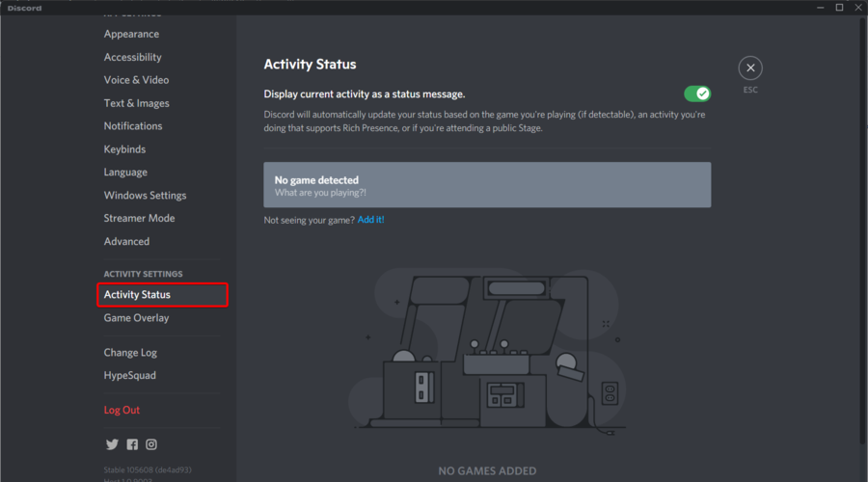Toggle display current activity switch
The image size is (868, 482).
click(697, 94)
